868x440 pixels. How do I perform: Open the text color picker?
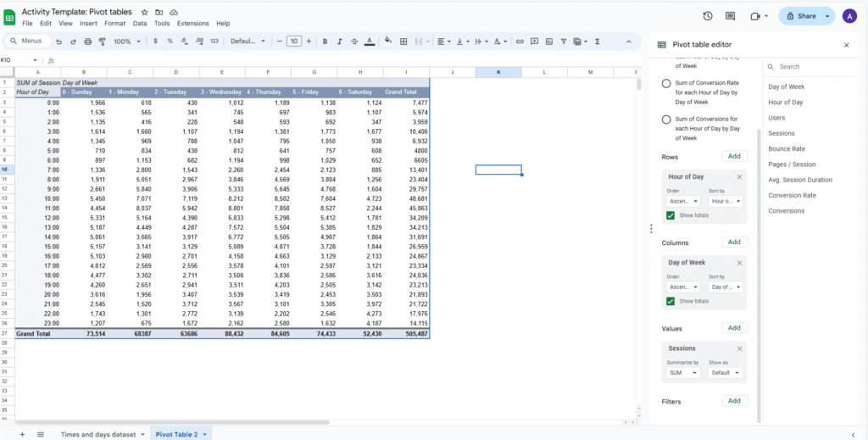370,41
